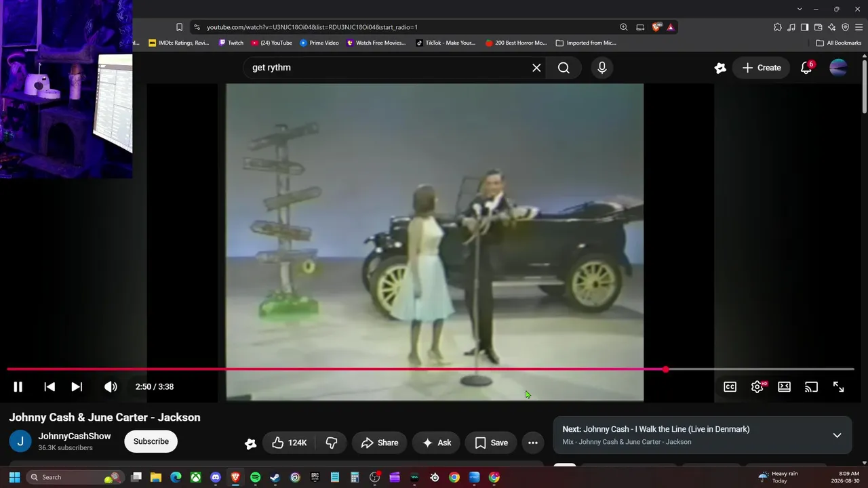Click the sparkle icon beside the like button
The height and width of the screenshot is (488, 868).
click(x=251, y=443)
